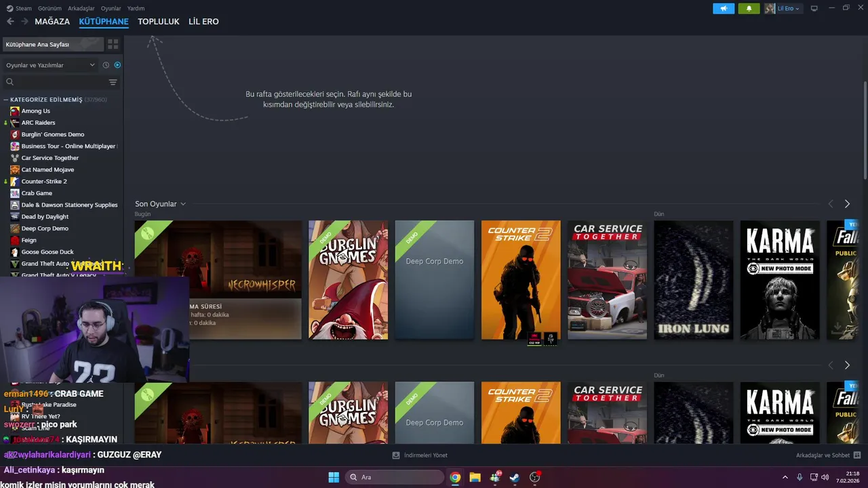Go forward with the right arrow

[24, 22]
